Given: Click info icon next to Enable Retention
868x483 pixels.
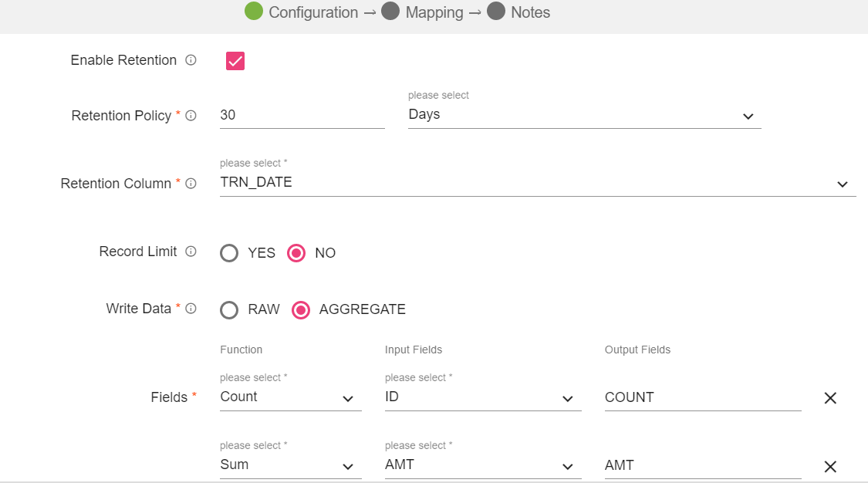Looking at the screenshot, I should click(191, 60).
